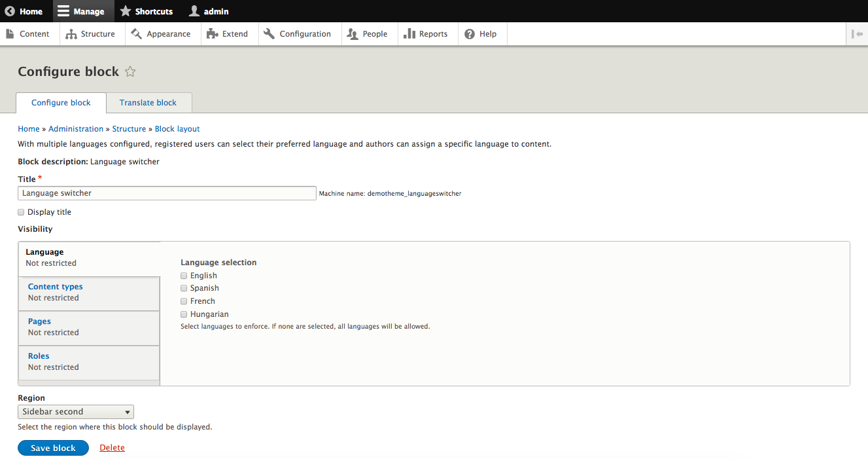Image resolution: width=868 pixels, height=459 pixels.
Task: Expand the Content types visibility section
Action: pos(56,287)
